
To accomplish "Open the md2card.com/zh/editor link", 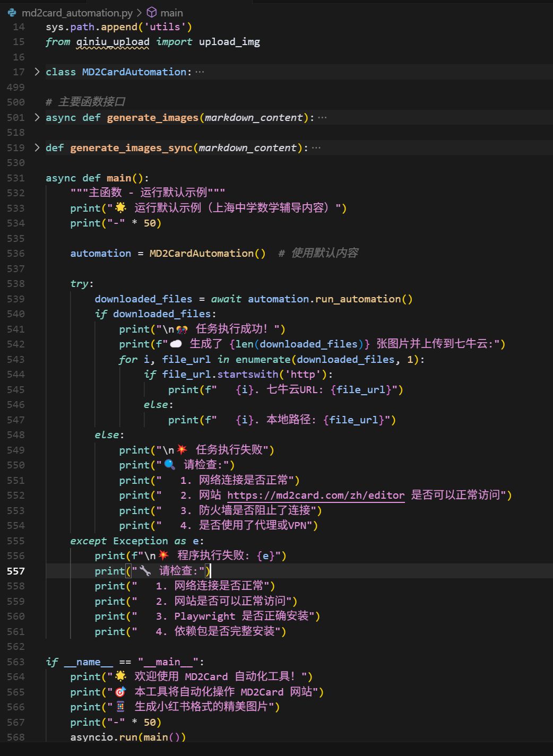I will 316,495.
